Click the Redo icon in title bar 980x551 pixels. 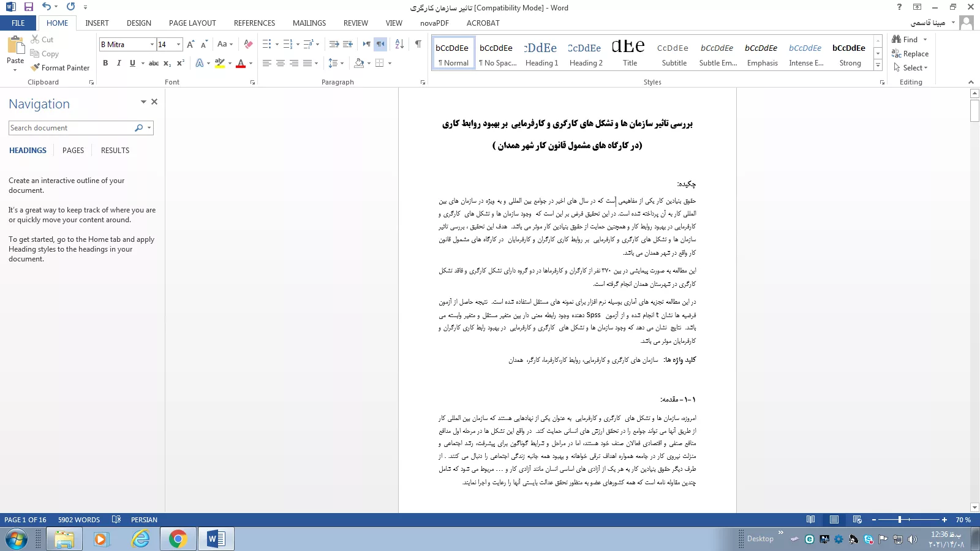click(70, 7)
